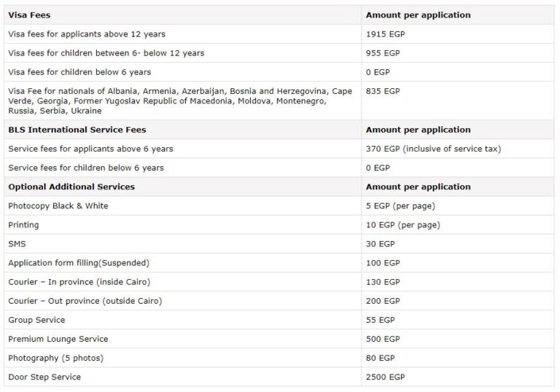This screenshot has height=392, width=560.
Task: Click 'Premium Lounge Service' entry
Action: tap(58, 339)
